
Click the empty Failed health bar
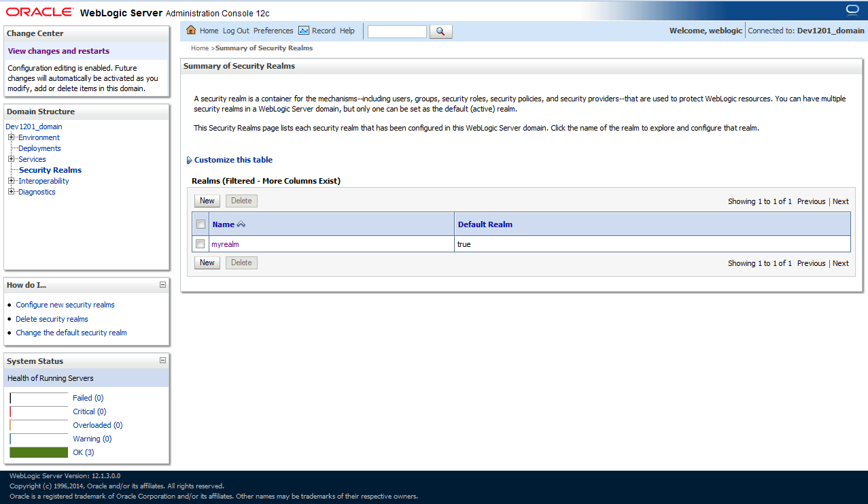tap(39, 398)
